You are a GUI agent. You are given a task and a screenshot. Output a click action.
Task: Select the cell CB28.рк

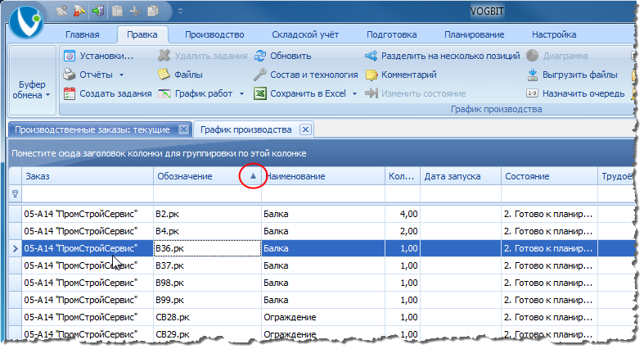coord(207,317)
